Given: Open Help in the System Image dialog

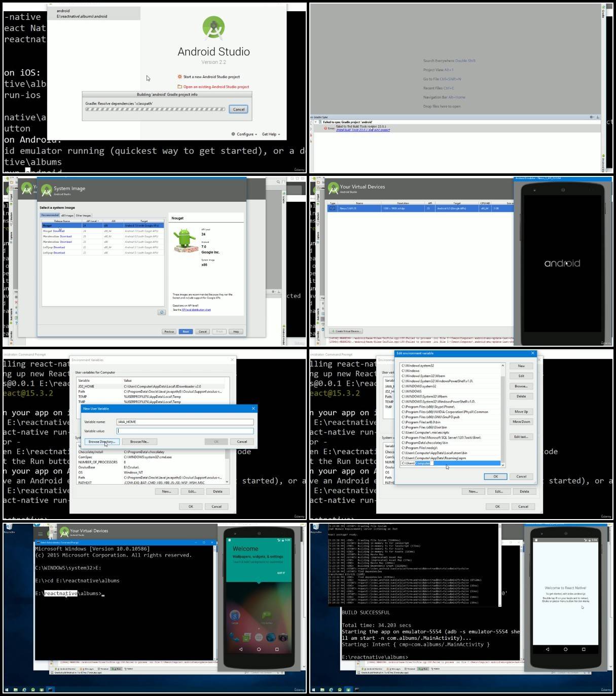Looking at the screenshot, I should click(236, 332).
